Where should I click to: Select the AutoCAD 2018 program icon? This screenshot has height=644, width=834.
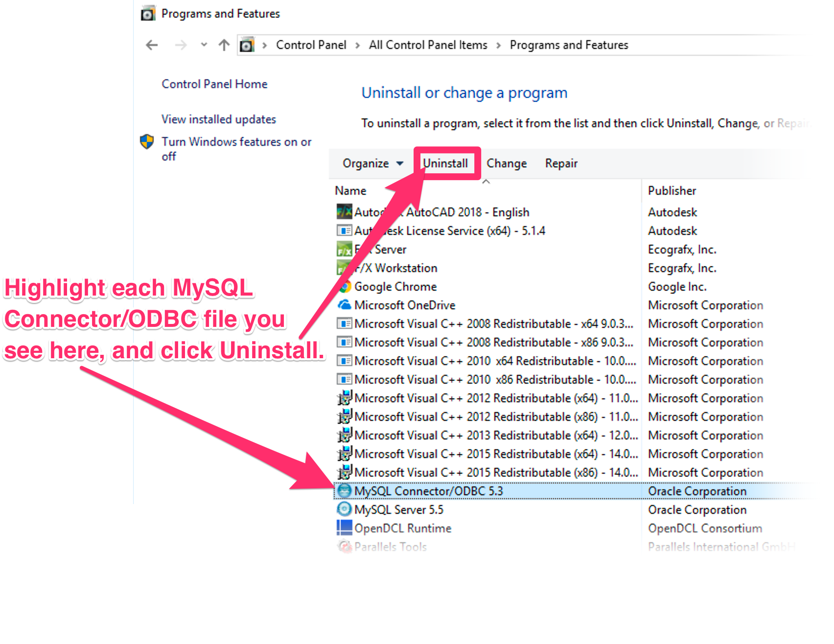pyautogui.click(x=345, y=212)
